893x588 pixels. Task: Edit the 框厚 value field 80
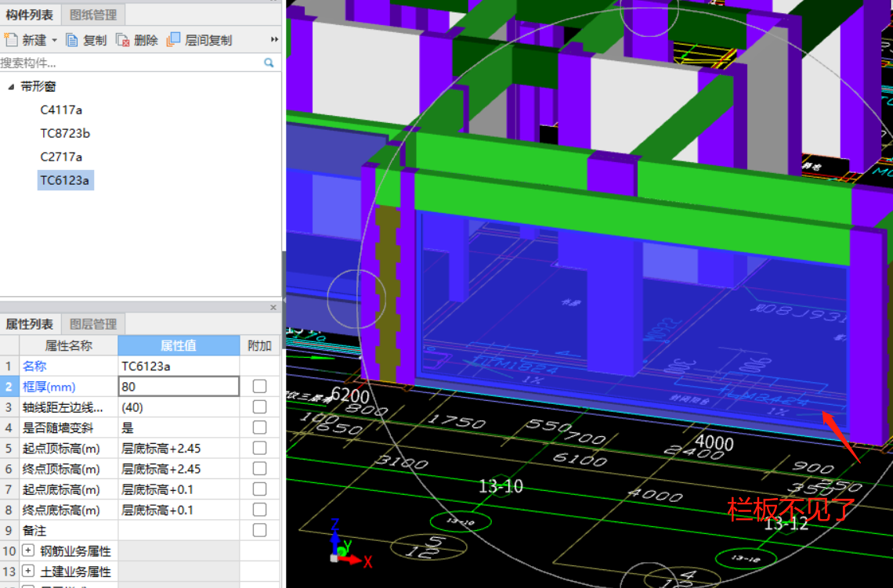pyautogui.click(x=179, y=387)
